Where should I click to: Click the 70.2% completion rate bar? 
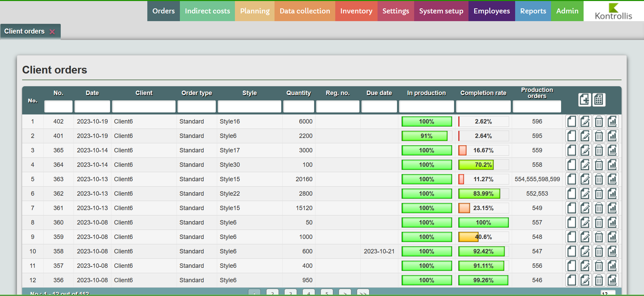pyautogui.click(x=483, y=165)
